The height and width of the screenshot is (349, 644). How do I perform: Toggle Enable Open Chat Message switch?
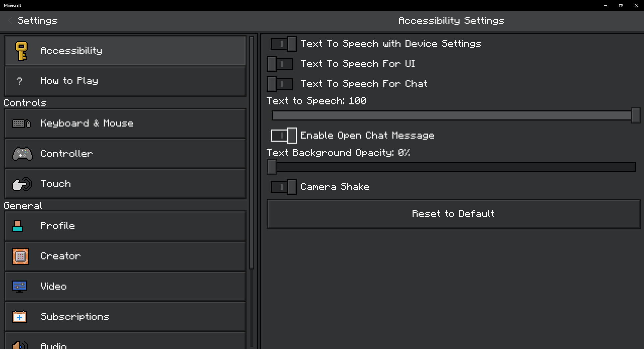click(283, 136)
